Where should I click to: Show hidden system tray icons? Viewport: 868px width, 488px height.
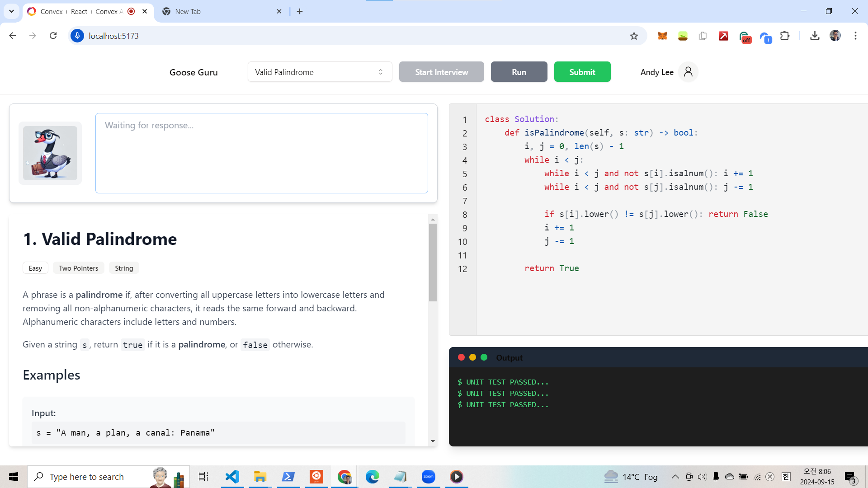coord(675,477)
